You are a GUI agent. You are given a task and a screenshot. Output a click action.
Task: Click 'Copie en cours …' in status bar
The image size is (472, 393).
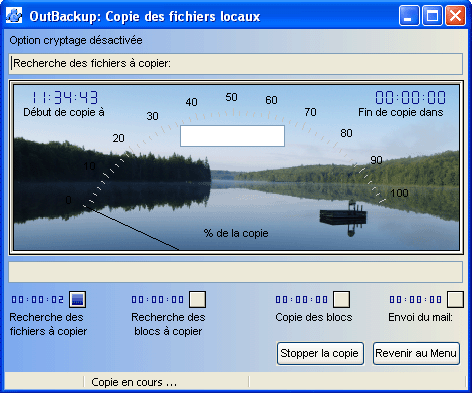(134, 382)
